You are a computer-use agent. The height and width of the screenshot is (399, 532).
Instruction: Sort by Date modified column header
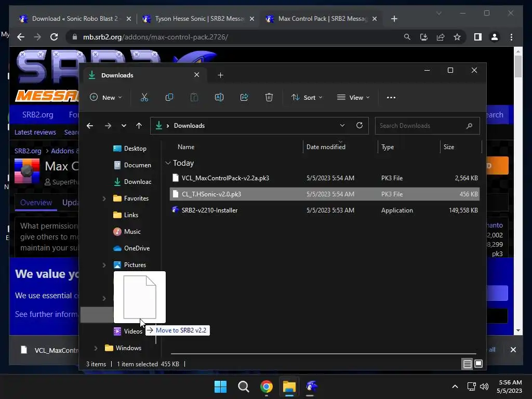coord(326,147)
